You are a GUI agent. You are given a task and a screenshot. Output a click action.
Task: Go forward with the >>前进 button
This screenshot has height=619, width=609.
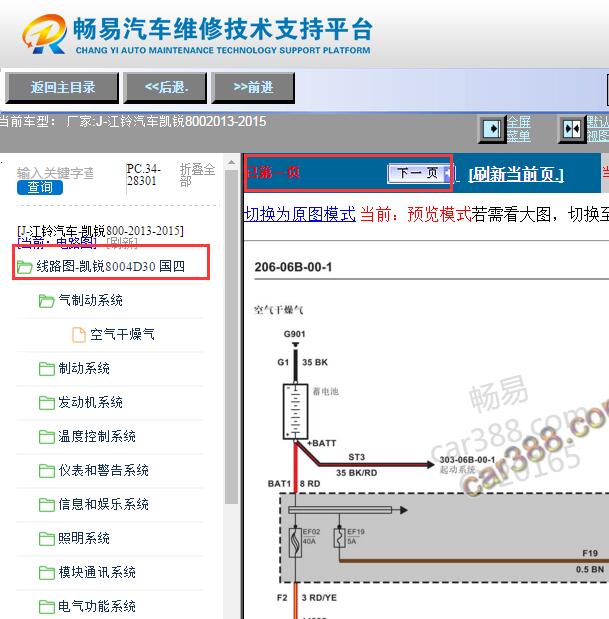253,87
